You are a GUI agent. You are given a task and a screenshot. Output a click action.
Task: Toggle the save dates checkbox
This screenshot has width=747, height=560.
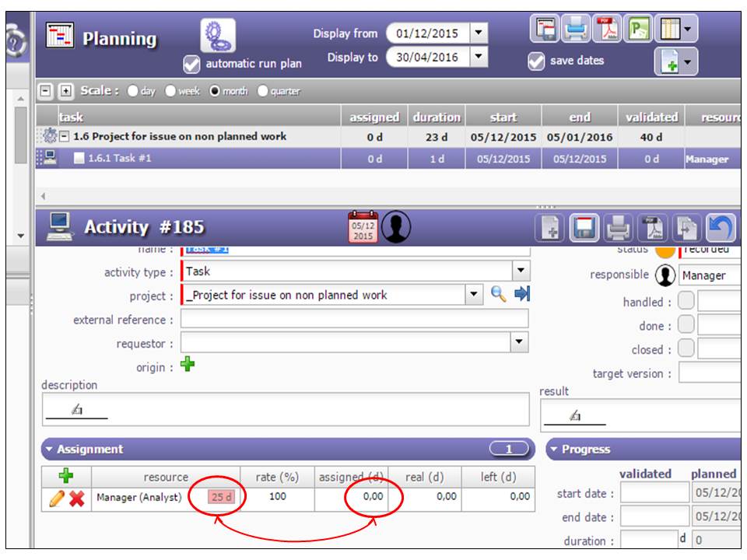point(536,61)
